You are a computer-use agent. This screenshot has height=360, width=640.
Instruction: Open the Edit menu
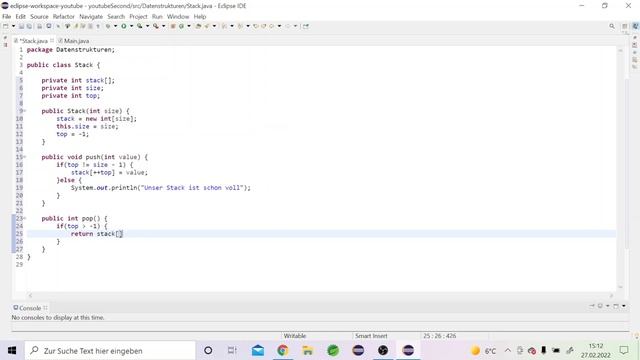click(20, 17)
